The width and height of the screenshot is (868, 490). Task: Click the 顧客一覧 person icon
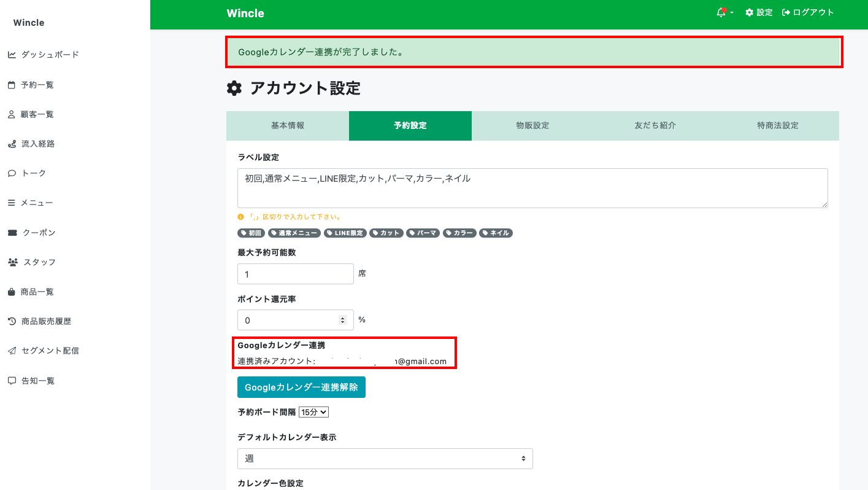(x=12, y=114)
